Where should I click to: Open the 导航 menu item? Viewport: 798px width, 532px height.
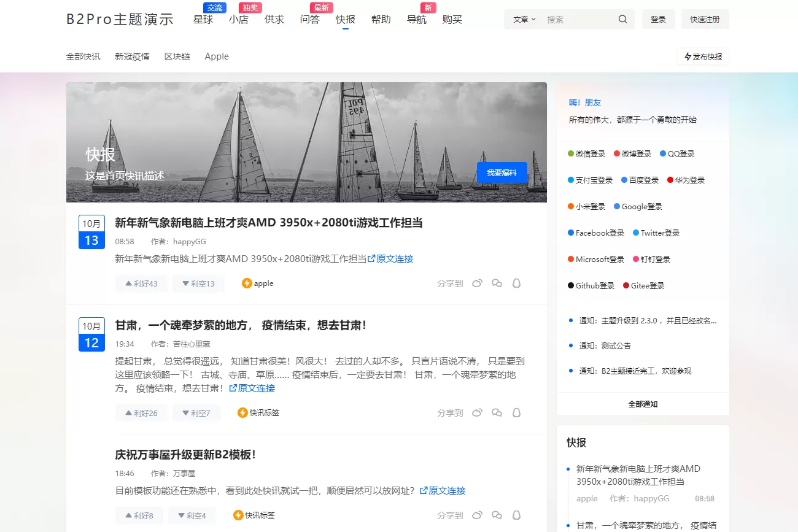pyautogui.click(x=417, y=19)
